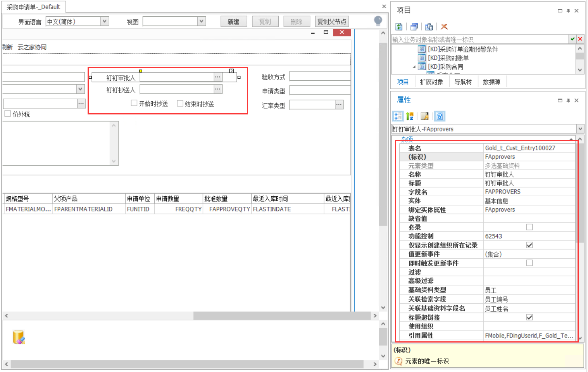Click the 新建 button
This screenshot has width=588, height=372.
click(x=234, y=21)
